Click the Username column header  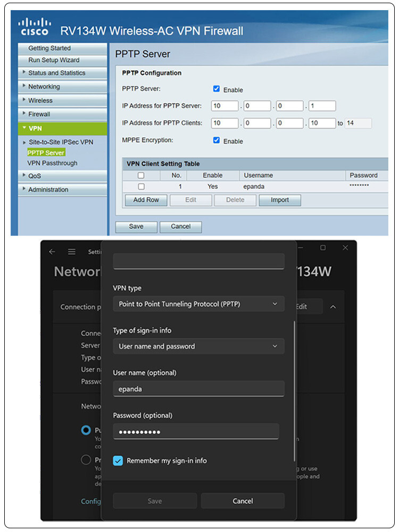pyautogui.click(x=258, y=176)
